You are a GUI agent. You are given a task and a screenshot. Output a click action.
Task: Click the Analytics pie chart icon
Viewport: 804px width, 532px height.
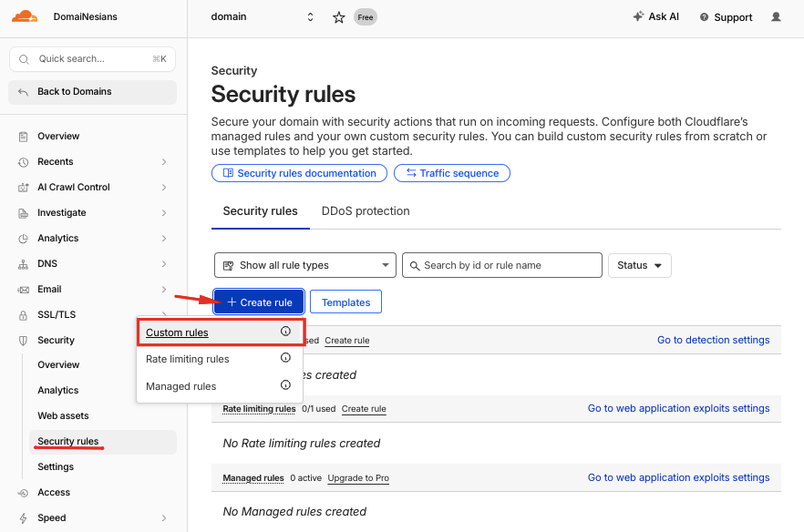pos(23,239)
